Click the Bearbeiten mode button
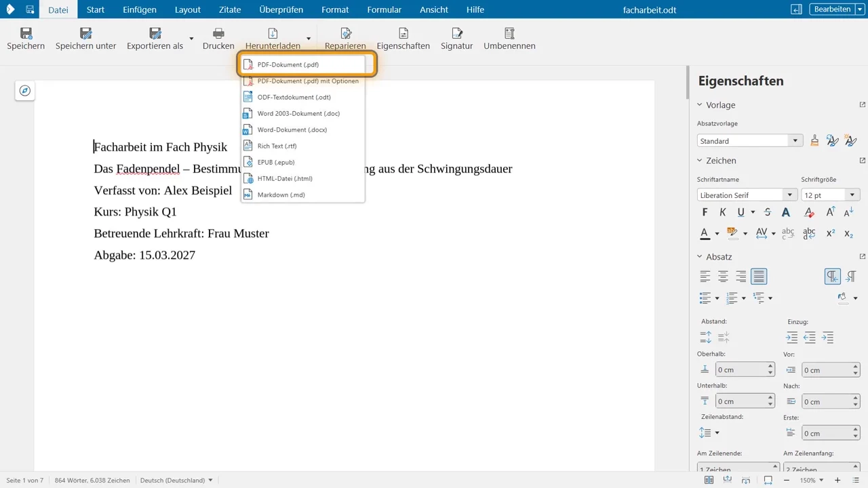This screenshot has height=488, width=868. coord(832,9)
